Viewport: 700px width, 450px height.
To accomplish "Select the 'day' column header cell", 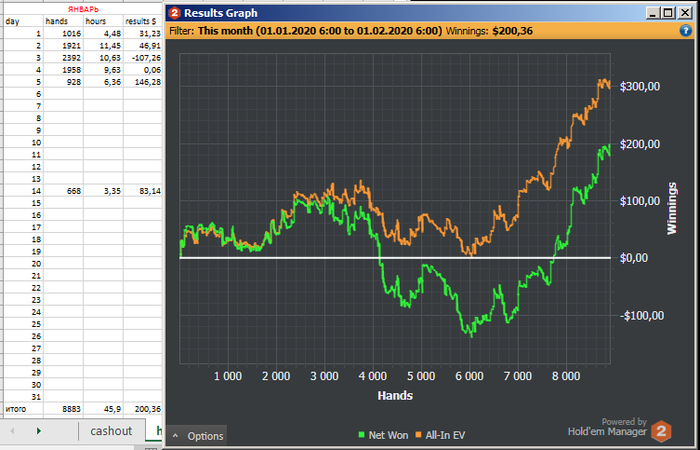I will click(23, 21).
